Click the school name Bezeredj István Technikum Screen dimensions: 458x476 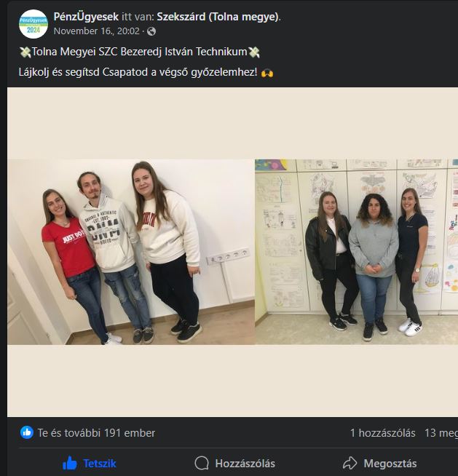(183, 52)
